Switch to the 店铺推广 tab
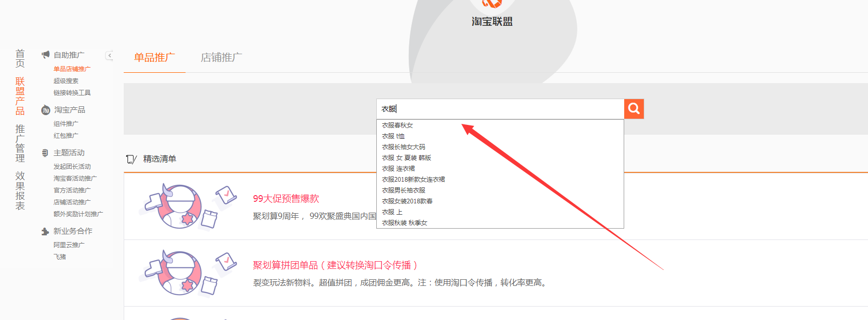 [x=221, y=57]
